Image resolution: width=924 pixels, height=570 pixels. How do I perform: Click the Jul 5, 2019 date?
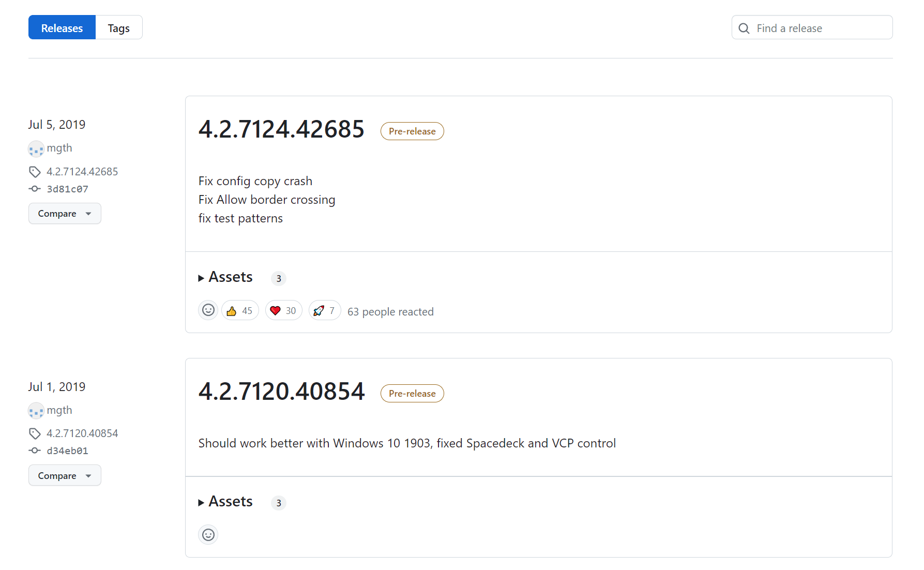57,125
